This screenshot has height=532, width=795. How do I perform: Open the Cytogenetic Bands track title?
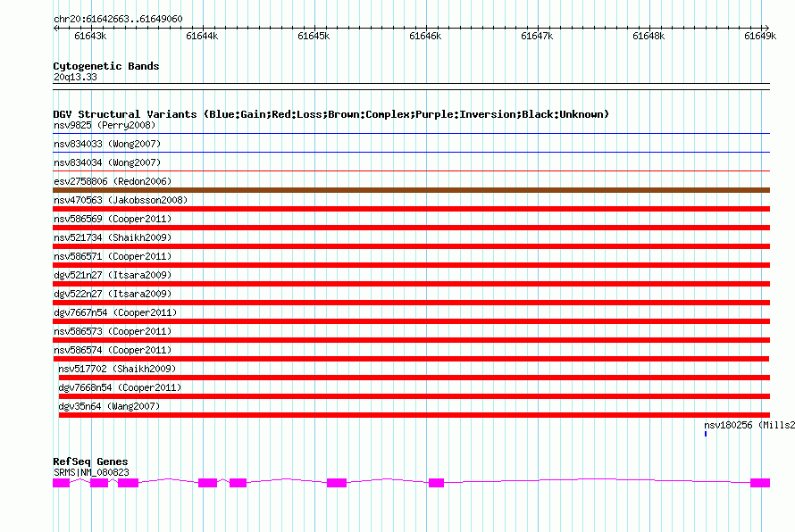click(x=106, y=66)
